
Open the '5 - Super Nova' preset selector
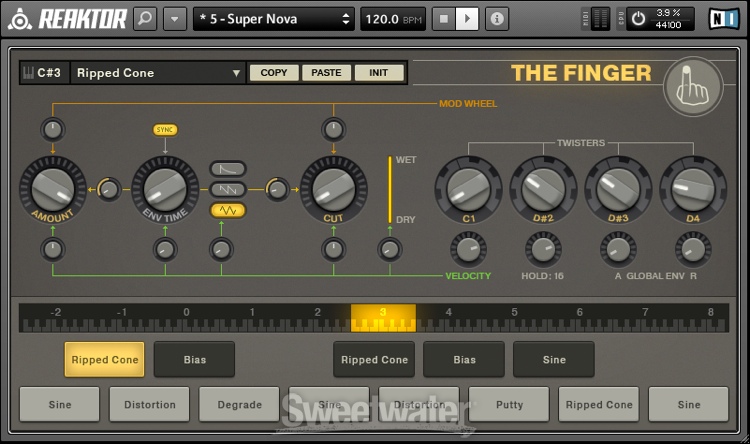click(x=274, y=19)
